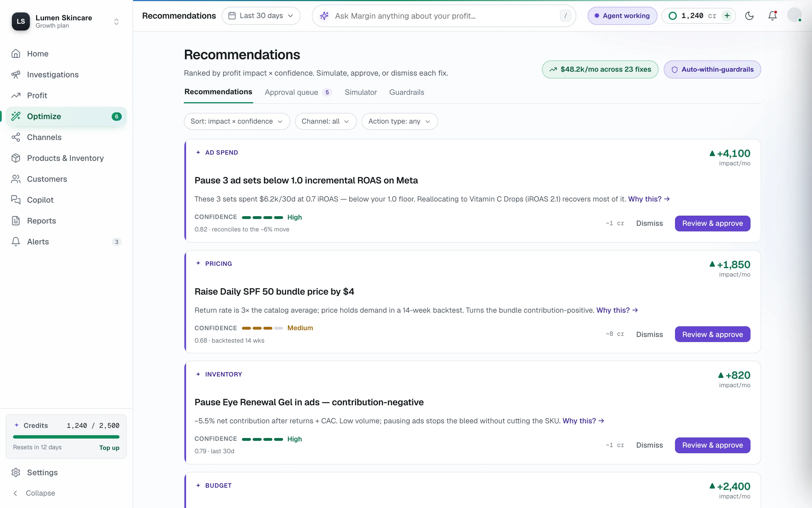This screenshot has width=812, height=508.
Task: Click the sparkle icon in Ask Margin bar
Action: (324, 16)
